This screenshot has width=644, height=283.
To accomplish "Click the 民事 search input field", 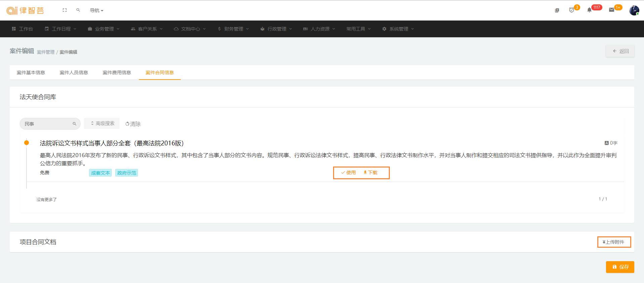I will point(47,124).
